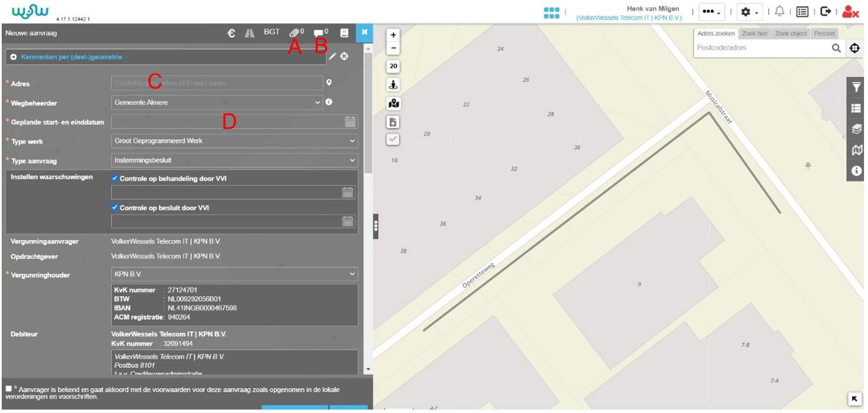Switch to the Perceel tab
The width and height of the screenshot is (868, 413).
tap(824, 34)
